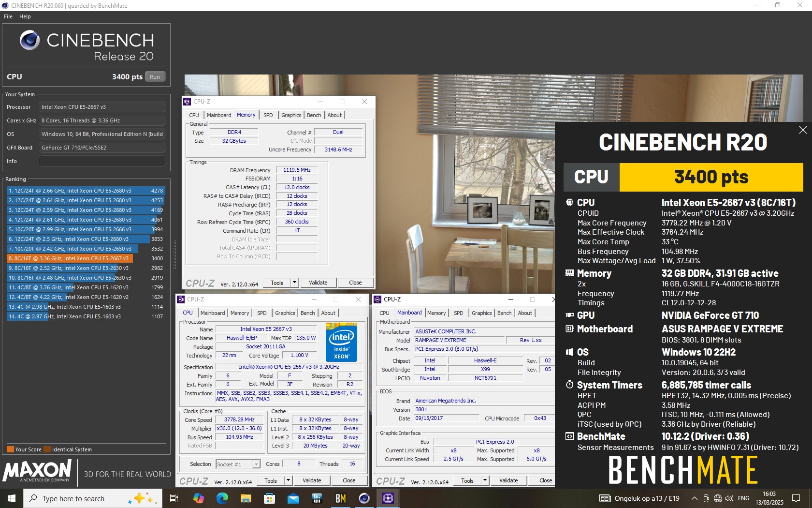812x508 pixels.
Task: Open File Explorer from the taskbar
Action: [246, 498]
